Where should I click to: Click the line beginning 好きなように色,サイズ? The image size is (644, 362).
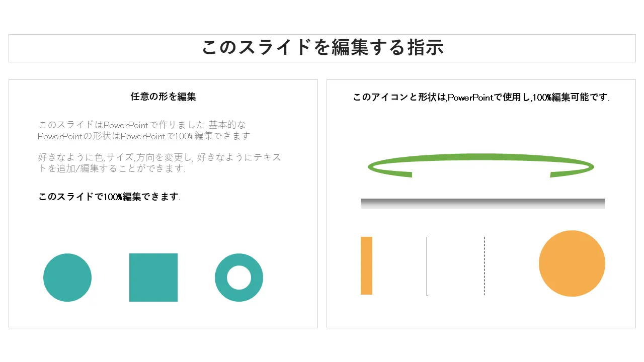pyautogui.click(x=159, y=157)
